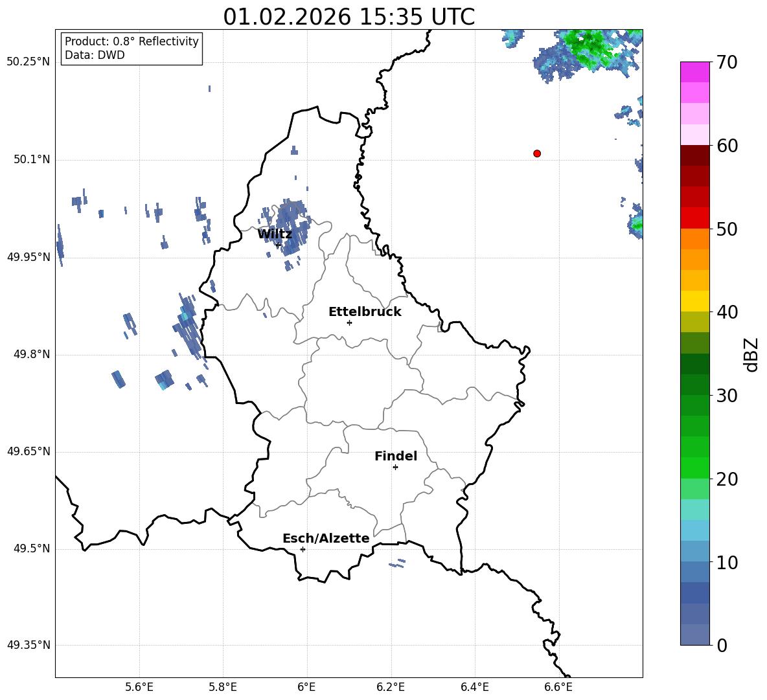The width and height of the screenshot is (767, 700).
Task: Select the Findel city label
Action: (x=396, y=456)
